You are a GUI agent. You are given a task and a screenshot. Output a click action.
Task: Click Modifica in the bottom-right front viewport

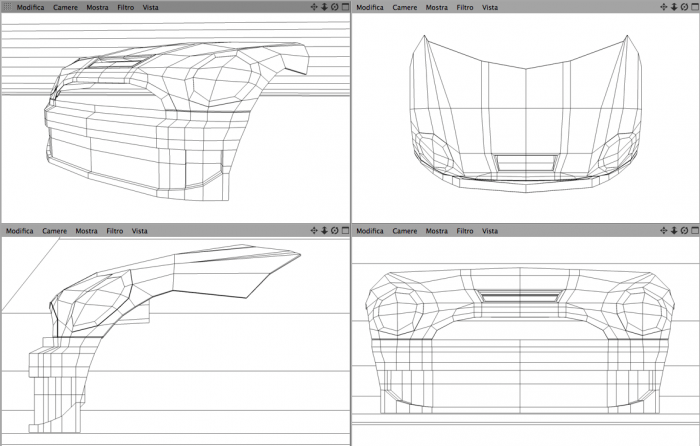370,231
